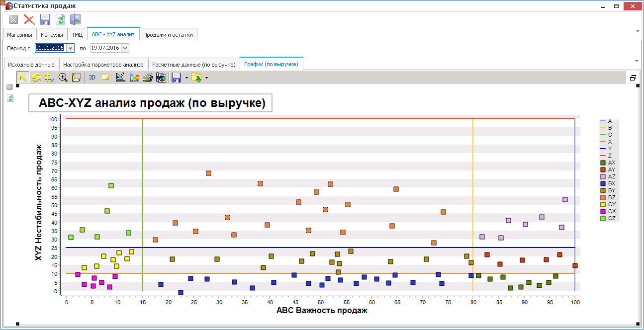
Task: Click the light green CZ point above 60
Action: (x=111, y=185)
